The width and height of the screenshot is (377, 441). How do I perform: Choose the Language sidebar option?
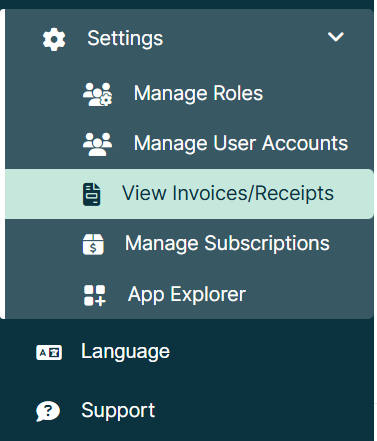125,352
